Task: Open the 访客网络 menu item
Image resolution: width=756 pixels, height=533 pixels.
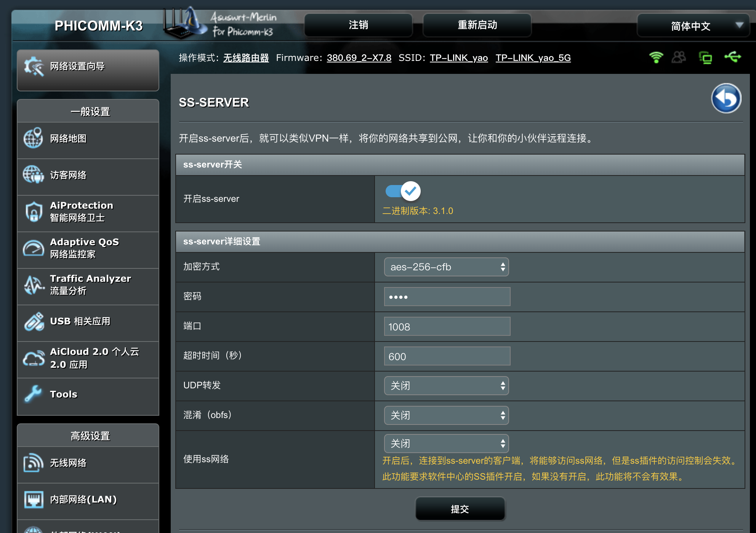Action: (x=88, y=177)
